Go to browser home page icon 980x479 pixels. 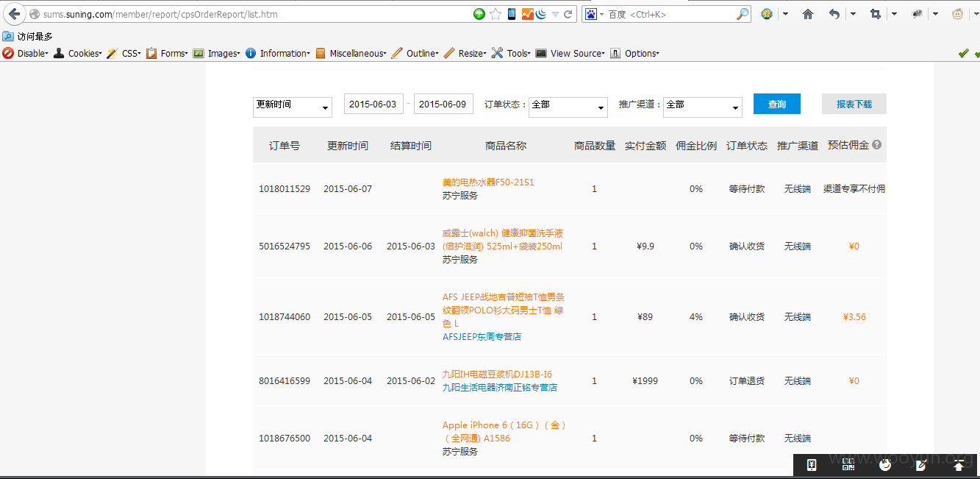coord(808,14)
